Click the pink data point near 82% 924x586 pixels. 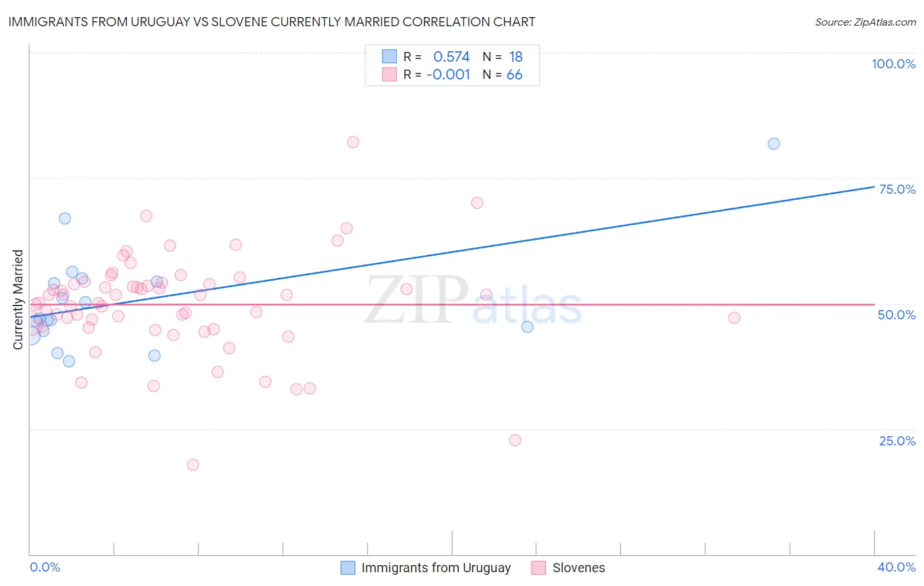(x=353, y=142)
